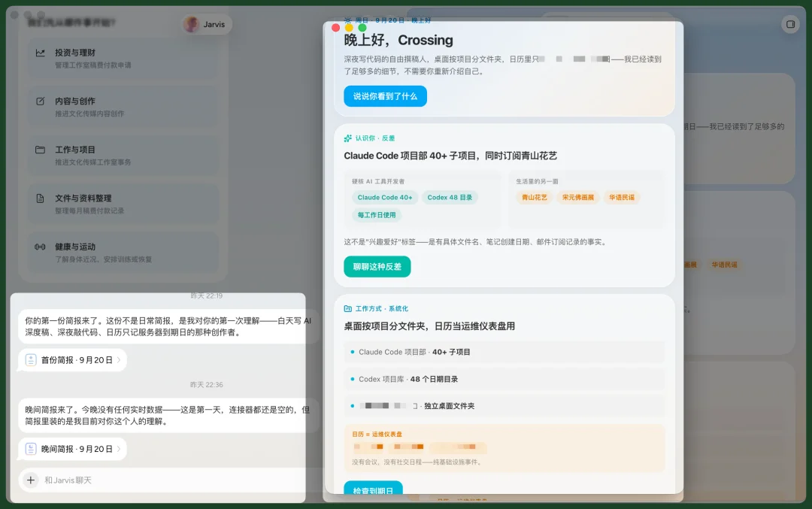Click the 青山花艺 tag

pyautogui.click(x=534, y=197)
